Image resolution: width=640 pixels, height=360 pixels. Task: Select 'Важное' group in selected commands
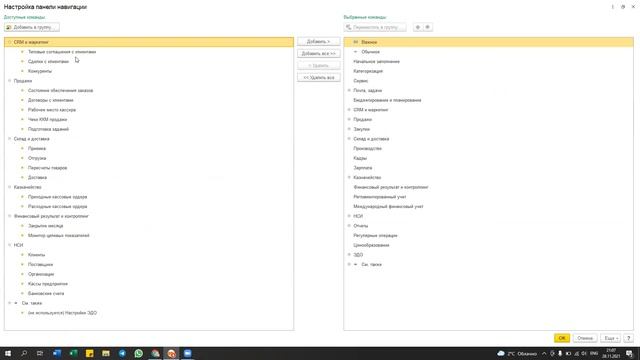click(x=369, y=42)
